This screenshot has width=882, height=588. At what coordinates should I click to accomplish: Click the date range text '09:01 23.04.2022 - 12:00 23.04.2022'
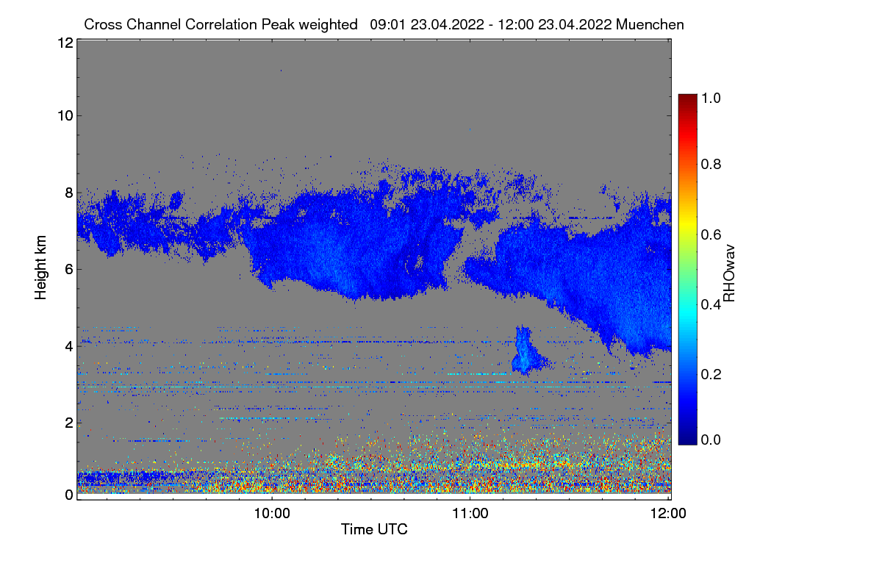pos(491,24)
